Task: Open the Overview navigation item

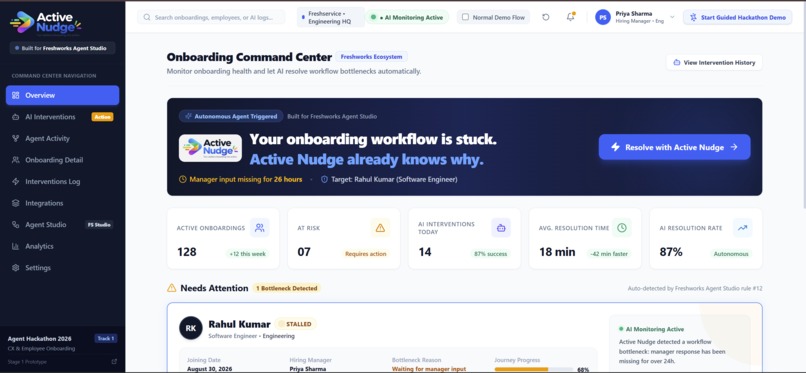Action: pyautogui.click(x=62, y=95)
